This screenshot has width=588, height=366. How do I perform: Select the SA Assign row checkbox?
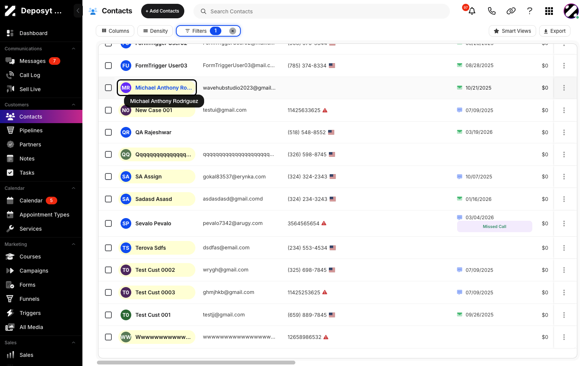(108, 177)
